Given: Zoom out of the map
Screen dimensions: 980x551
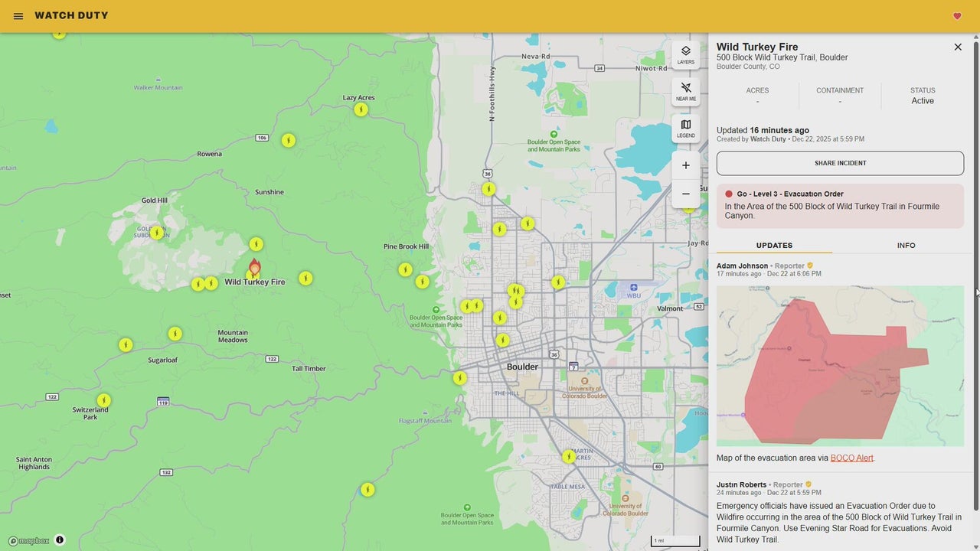Looking at the screenshot, I should click(x=686, y=194).
